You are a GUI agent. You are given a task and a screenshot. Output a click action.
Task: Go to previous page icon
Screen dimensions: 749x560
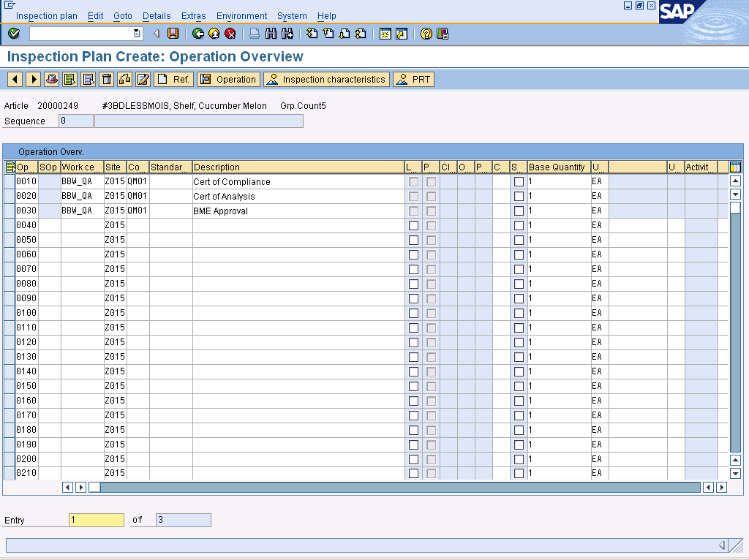tap(328, 34)
